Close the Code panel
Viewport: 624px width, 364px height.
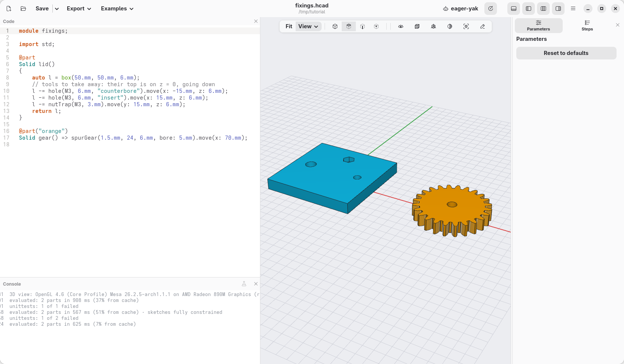(x=256, y=21)
